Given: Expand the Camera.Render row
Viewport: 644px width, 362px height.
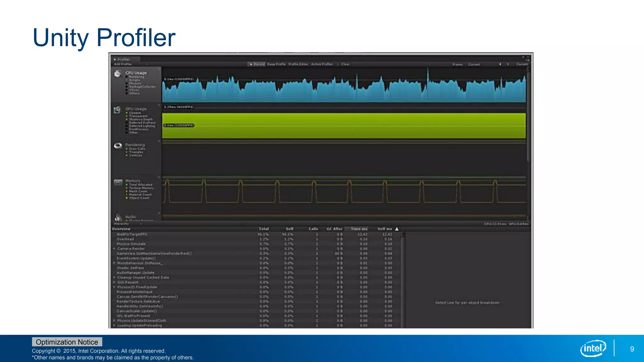Looking at the screenshot, I should click(114, 249).
